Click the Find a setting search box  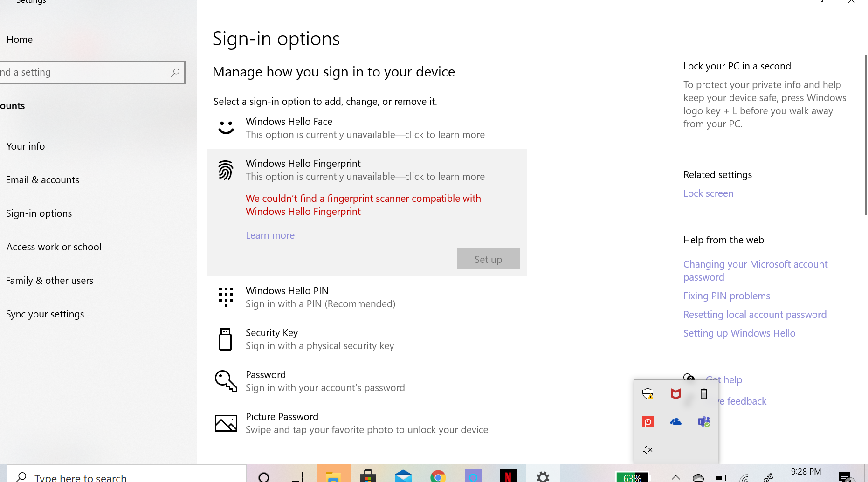coord(92,72)
